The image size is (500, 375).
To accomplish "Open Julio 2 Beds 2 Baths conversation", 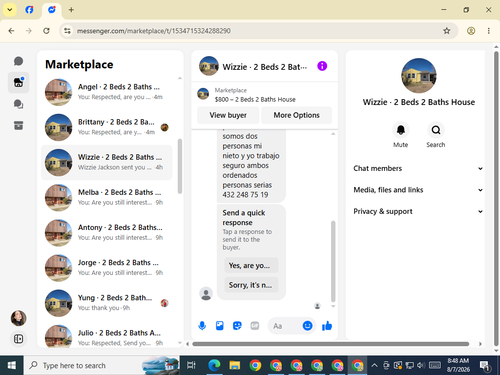I will pos(107,336).
